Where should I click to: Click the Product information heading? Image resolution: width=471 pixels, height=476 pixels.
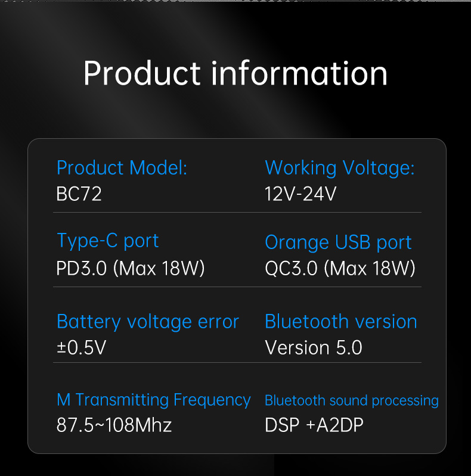235,73
